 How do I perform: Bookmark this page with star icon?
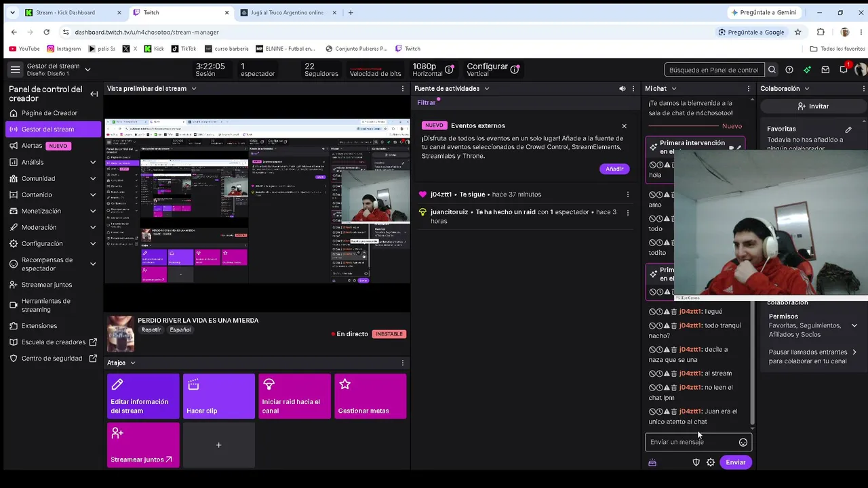click(x=798, y=32)
